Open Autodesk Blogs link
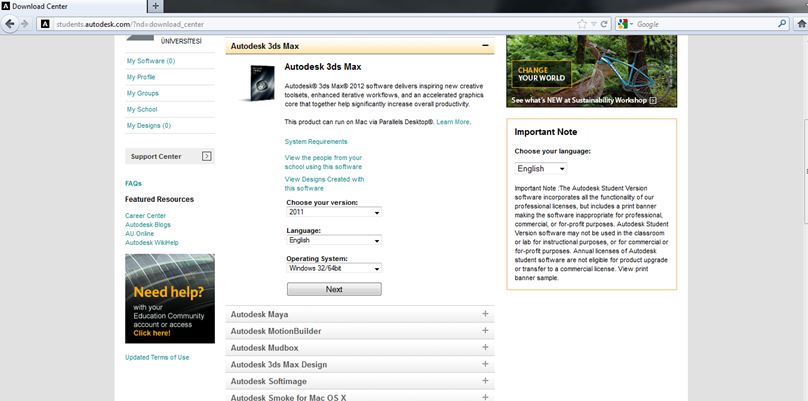The width and height of the screenshot is (808, 401). pyautogui.click(x=148, y=225)
